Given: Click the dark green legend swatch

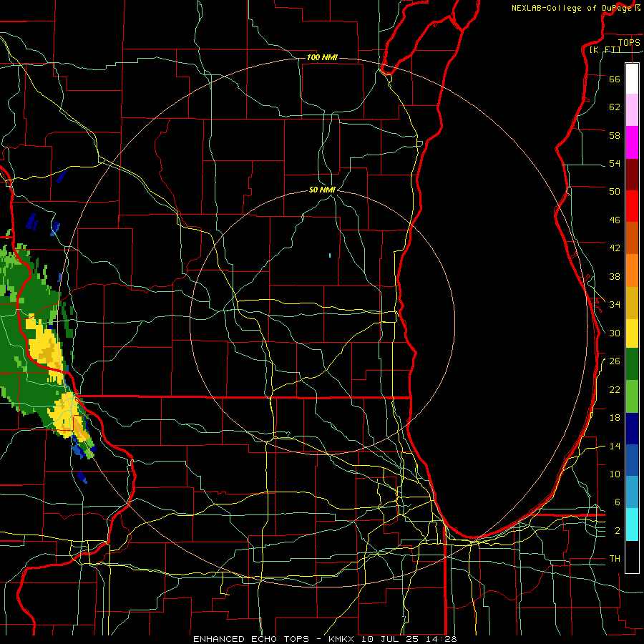Looking at the screenshot, I should 632,364.
